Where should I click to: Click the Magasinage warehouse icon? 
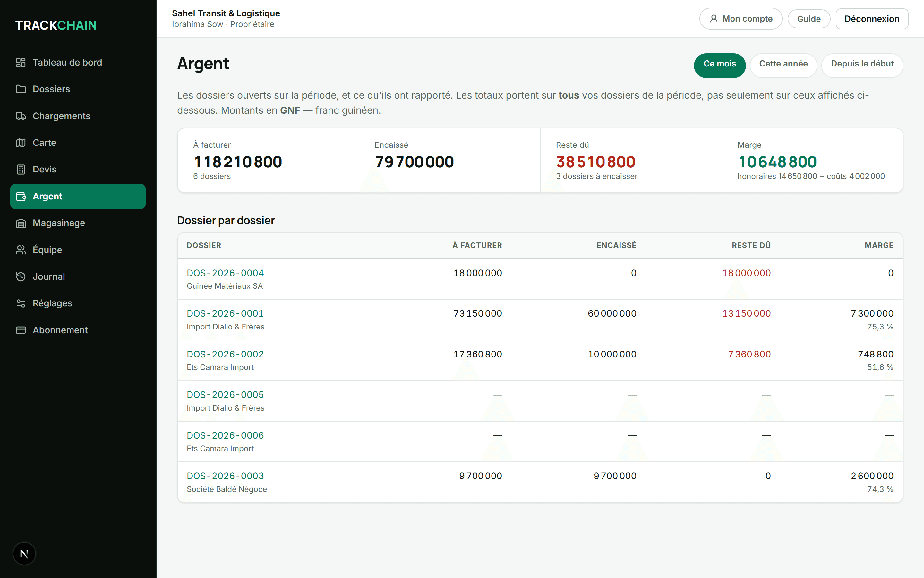[x=21, y=223]
